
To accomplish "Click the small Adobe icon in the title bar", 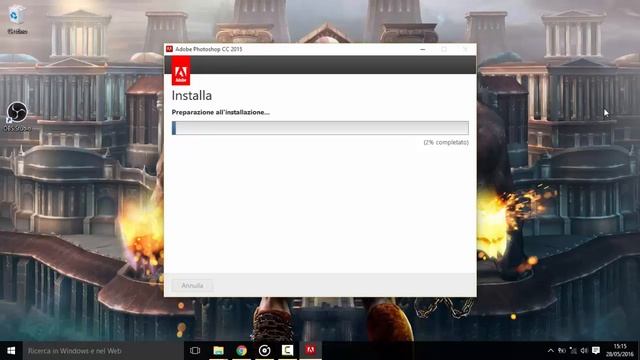I will coord(169,49).
